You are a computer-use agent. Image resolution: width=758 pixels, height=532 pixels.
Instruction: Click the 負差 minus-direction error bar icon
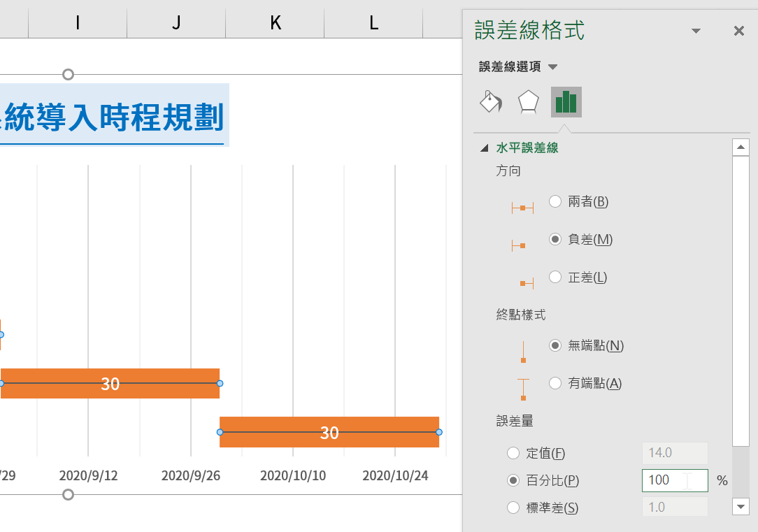519,246
